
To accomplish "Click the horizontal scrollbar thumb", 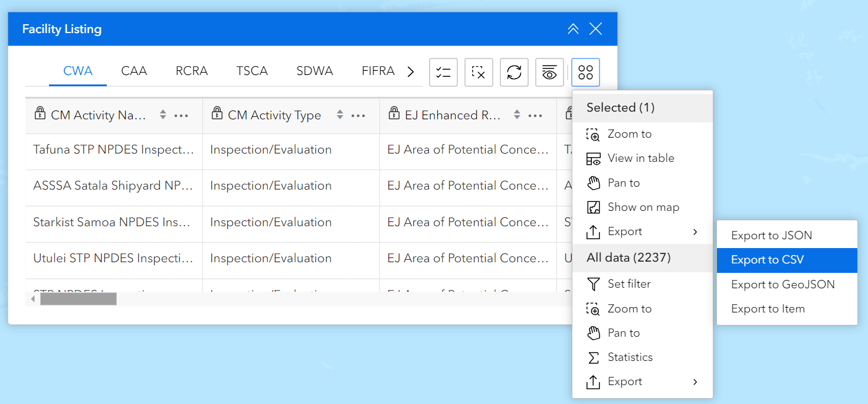I will click(78, 299).
